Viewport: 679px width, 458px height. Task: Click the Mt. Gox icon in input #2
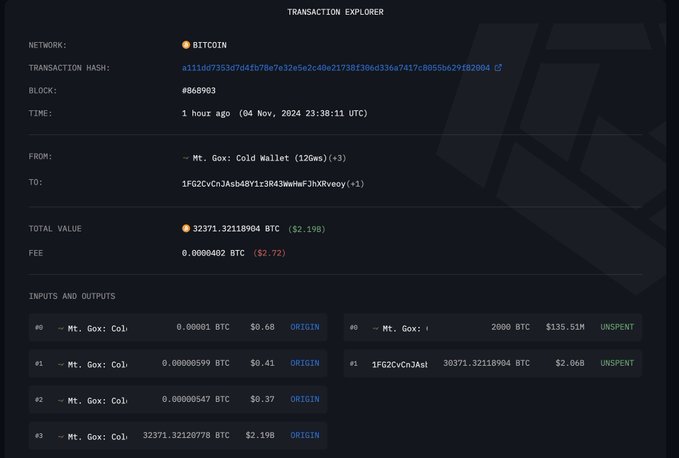click(x=61, y=400)
